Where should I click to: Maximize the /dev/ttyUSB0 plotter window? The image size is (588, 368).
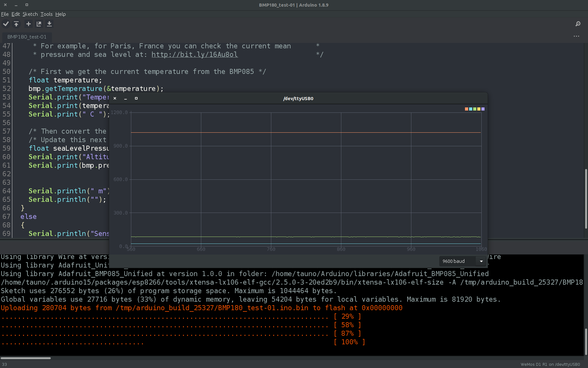pyautogui.click(x=136, y=98)
